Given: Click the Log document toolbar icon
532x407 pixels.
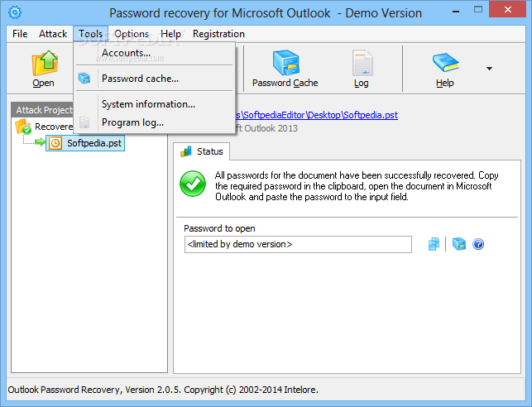Looking at the screenshot, I should (362, 63).
